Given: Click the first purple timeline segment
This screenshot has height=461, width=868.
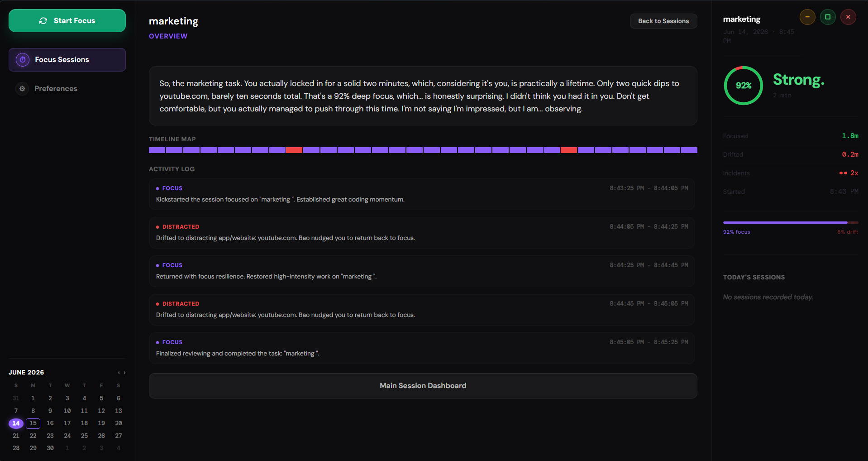Looking at the screenshot, I should (157, 150).
